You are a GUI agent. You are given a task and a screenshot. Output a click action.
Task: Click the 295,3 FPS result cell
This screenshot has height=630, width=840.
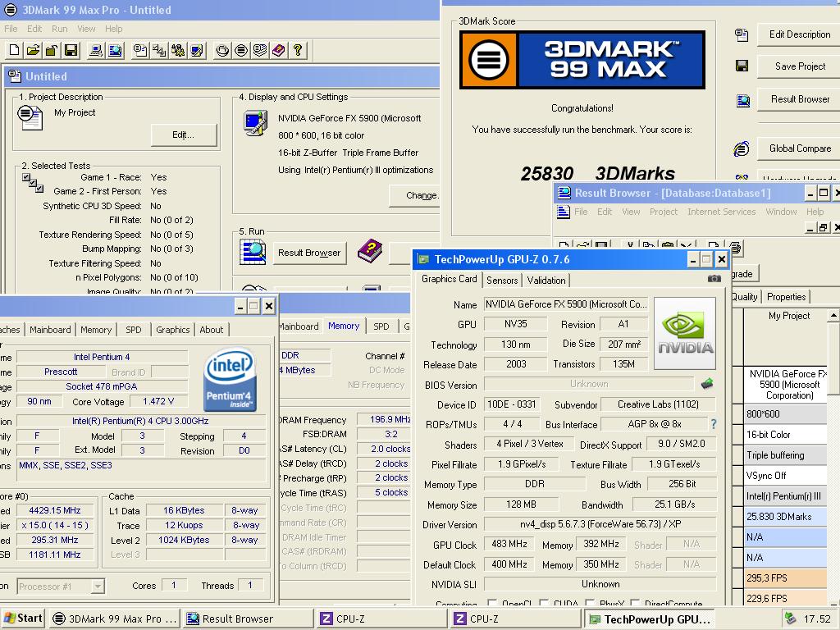click(x=785, y=578)
